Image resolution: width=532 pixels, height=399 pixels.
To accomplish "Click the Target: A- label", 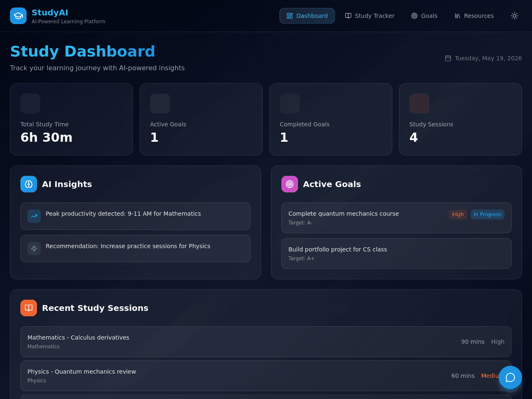I will click(300, 223).
